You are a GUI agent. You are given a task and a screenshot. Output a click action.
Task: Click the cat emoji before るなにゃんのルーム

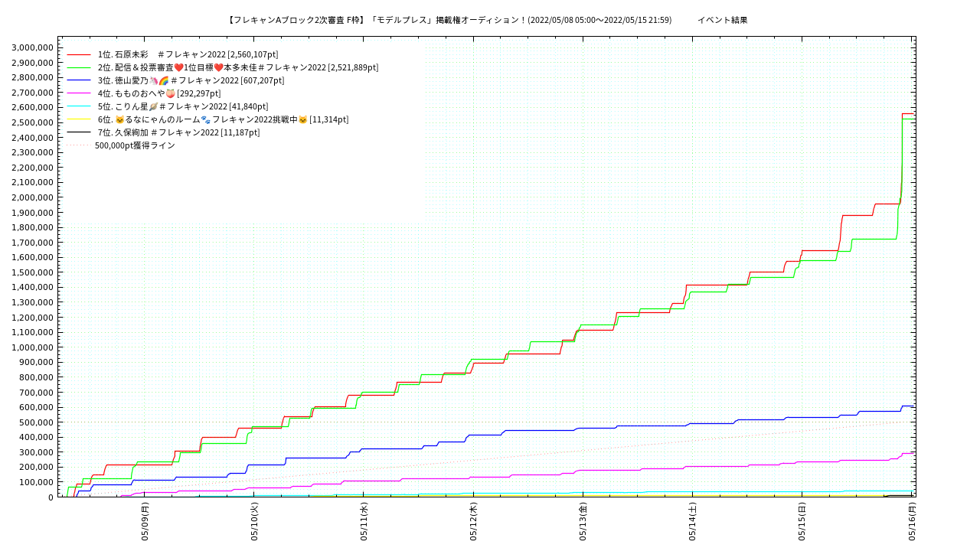119,119
